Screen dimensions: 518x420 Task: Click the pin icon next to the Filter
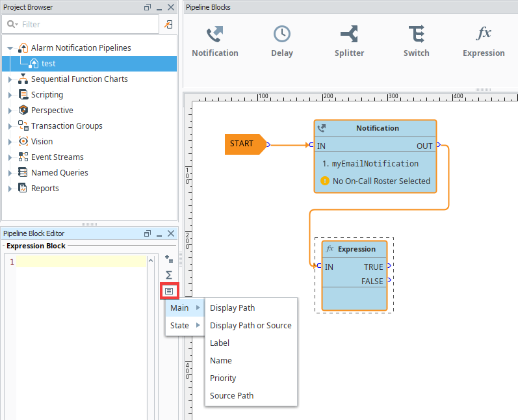(168, 25)
